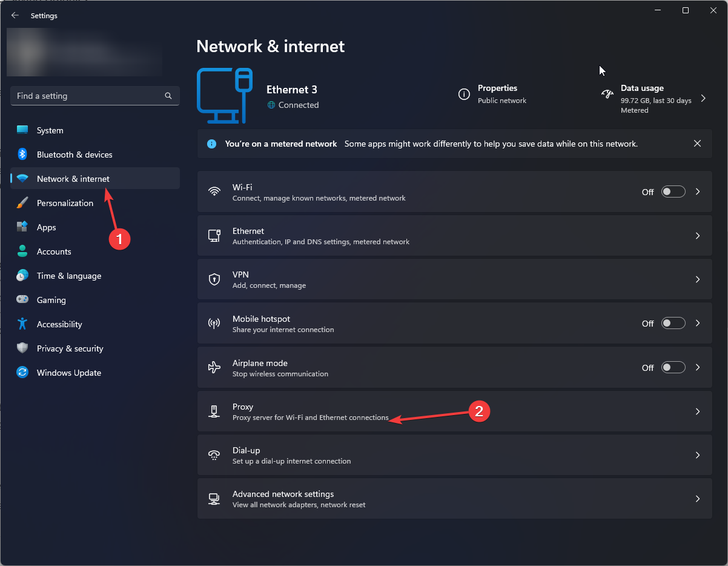This screenshot has width=728, height=566.
Task: Open Dial-up page via its chevron
Action: pyautogui.click(x=698, y=455)
